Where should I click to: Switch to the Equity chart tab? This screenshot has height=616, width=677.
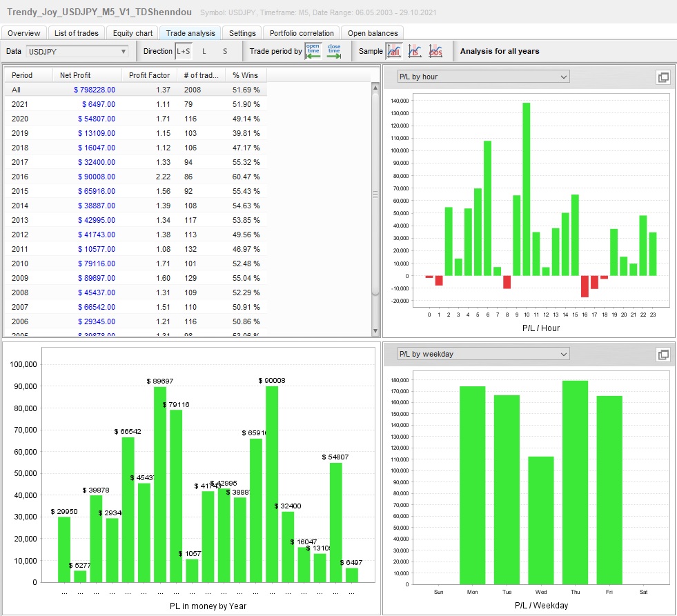coord(133,33)
